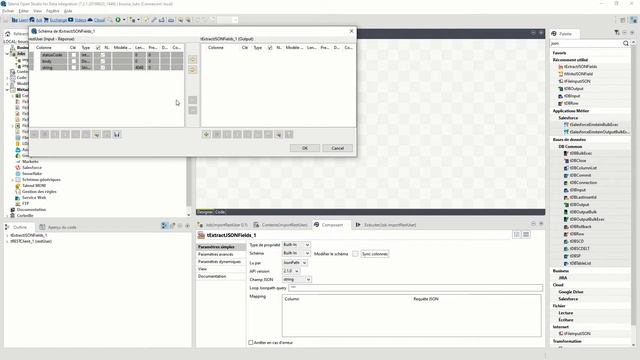Copy selected columns to output schema arrow

(193, 60)
